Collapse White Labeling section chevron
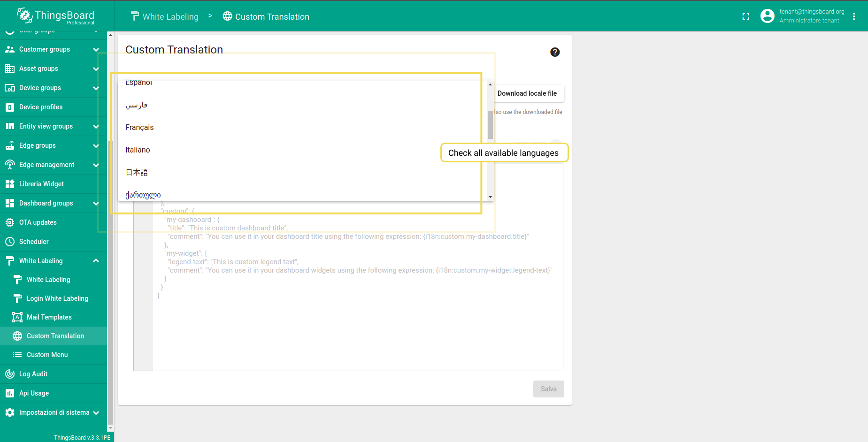Screen dimensions: 868x442 (x=96, y=260)
